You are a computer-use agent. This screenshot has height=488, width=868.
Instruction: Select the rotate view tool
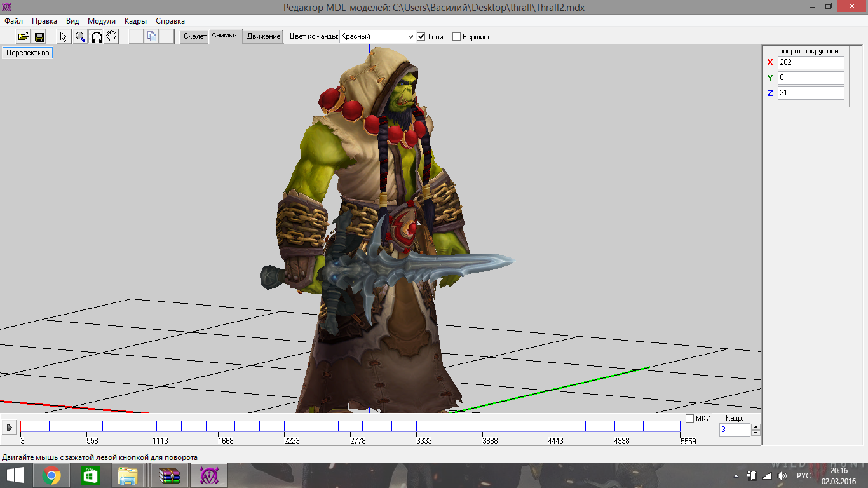[96, 37]
